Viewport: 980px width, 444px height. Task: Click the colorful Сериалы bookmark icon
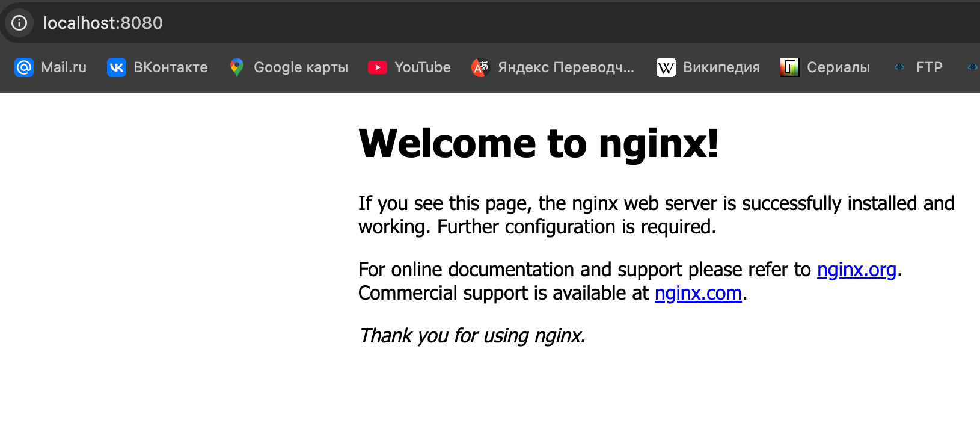(789, 67)
